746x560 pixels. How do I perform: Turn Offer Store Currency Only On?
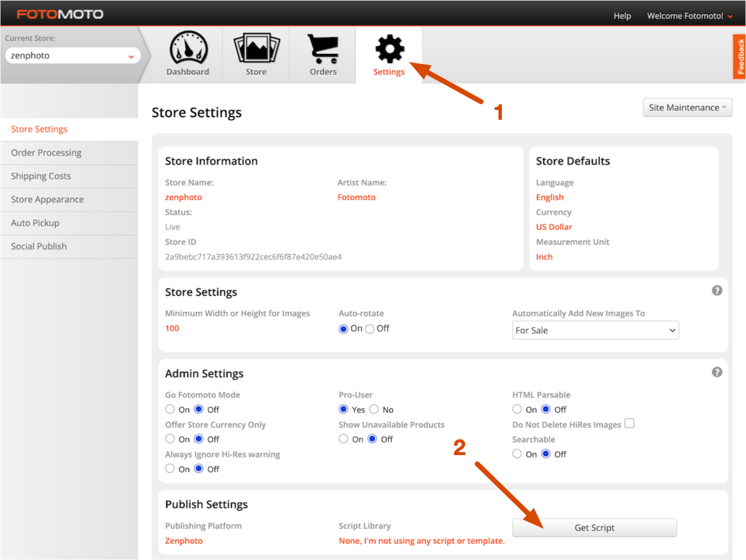[x=170, y=439]
